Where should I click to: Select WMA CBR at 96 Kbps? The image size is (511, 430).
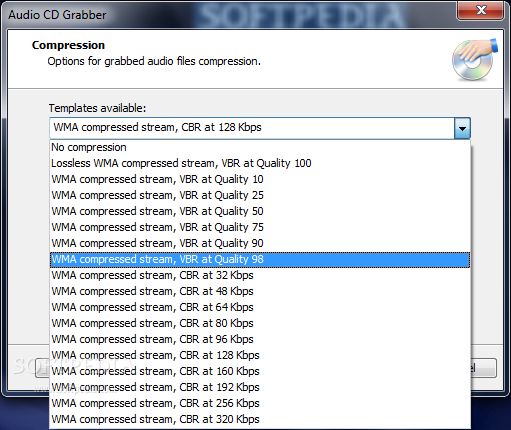pyautogui.click(x=260, y=339)
